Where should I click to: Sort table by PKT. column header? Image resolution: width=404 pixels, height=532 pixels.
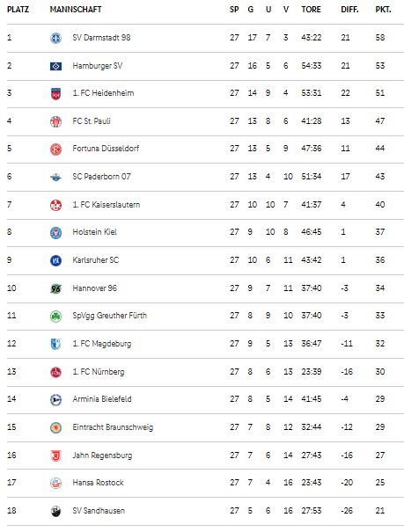(x=383, y=10)
